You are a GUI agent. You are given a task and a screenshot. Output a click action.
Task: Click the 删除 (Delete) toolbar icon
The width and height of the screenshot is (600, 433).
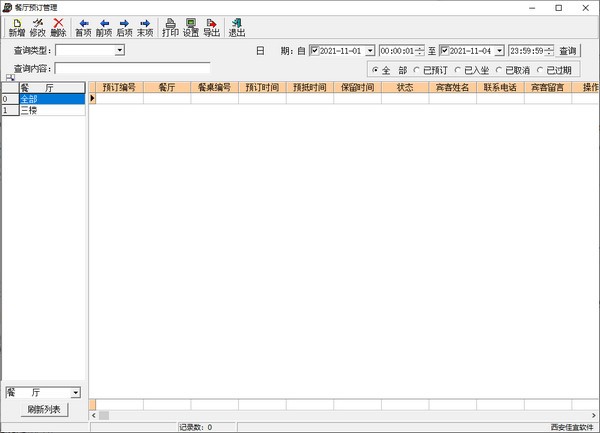(x=59, y=27)
